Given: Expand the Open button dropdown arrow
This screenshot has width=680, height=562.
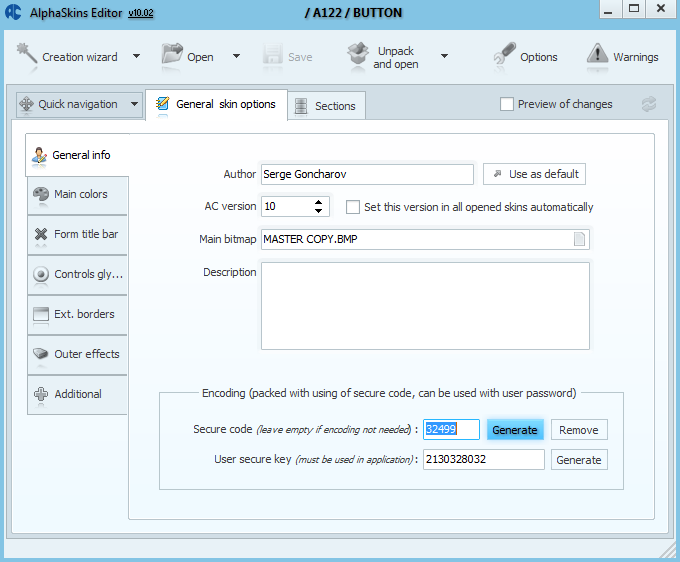Looking at the screenshot, I should coord(236,56).
